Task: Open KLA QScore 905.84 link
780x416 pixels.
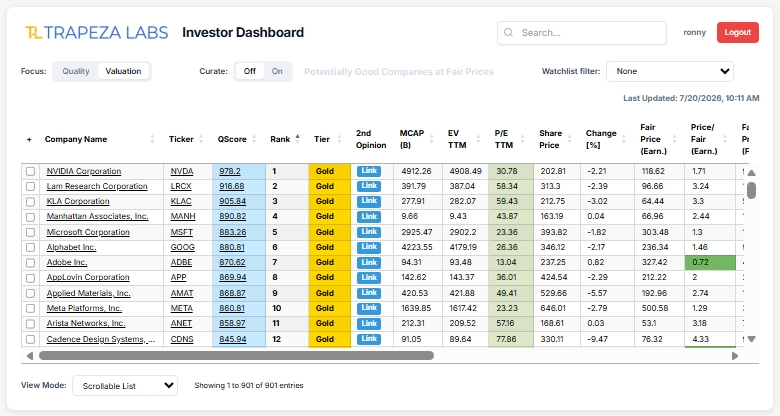Action: [x=232, y=202]
